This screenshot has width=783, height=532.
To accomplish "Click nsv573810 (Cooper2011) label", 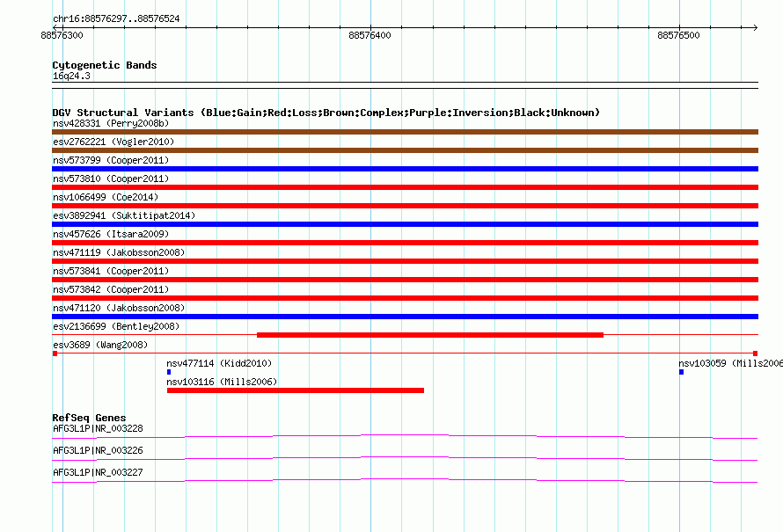I will click(x=111, y=179).
